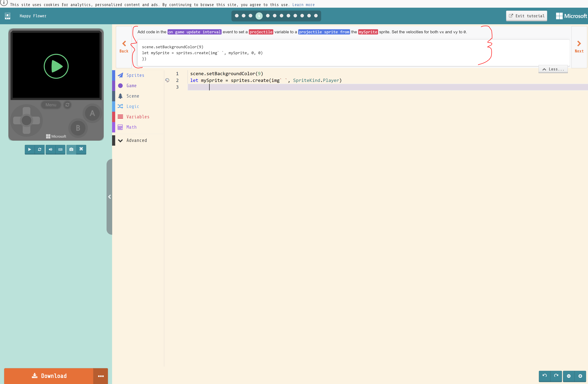Restart the simulator
This screenshot has height=384, width=588.
pyautogui.click(x=39, y=150)
